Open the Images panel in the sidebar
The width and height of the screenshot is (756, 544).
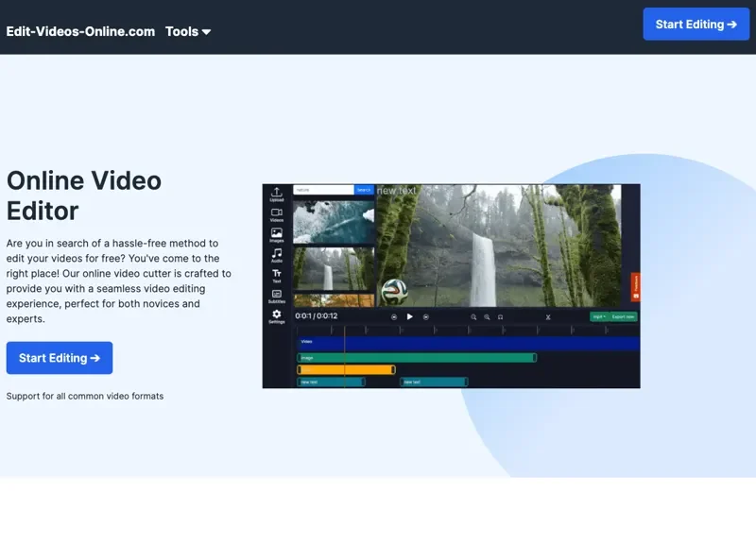277,232
